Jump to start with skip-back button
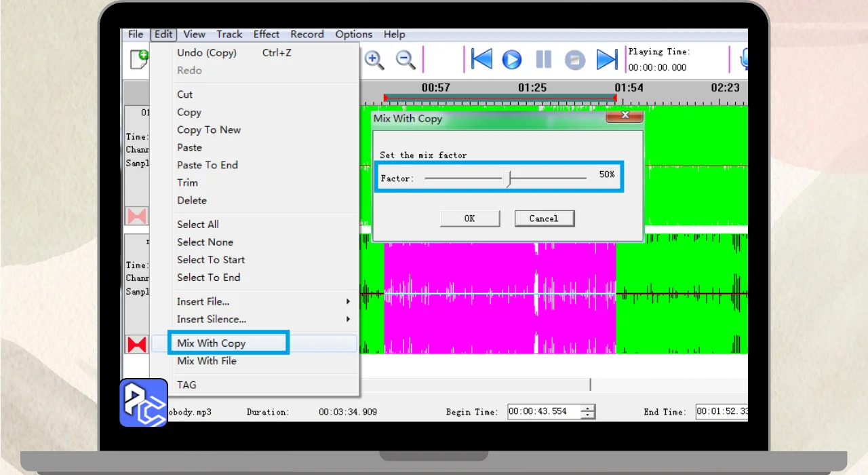Viewport: 868px width, 475px height. pos(481,60)
